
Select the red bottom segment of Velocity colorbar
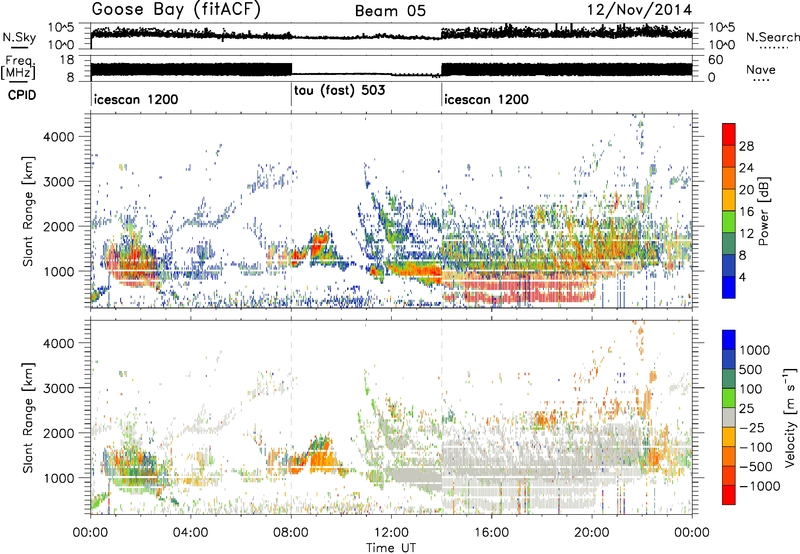point(729,495)
